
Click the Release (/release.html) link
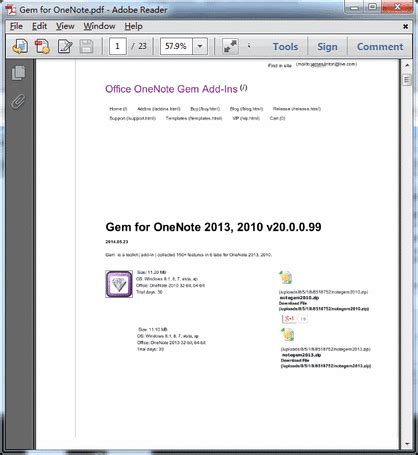click(297, 109)
